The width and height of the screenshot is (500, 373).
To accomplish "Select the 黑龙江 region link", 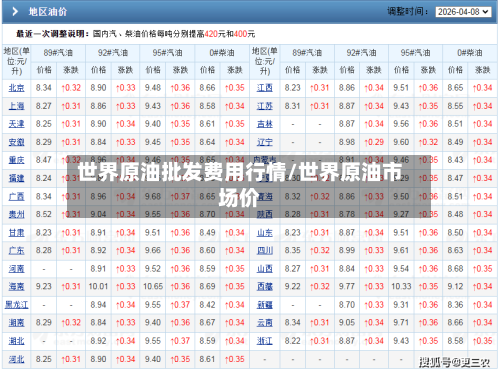I will 16,305.
